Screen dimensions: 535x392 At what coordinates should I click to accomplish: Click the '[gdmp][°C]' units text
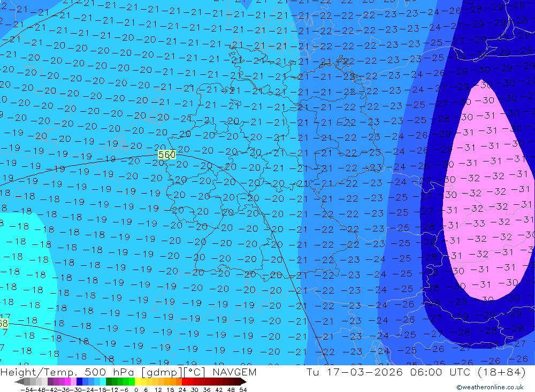point(174,372)
